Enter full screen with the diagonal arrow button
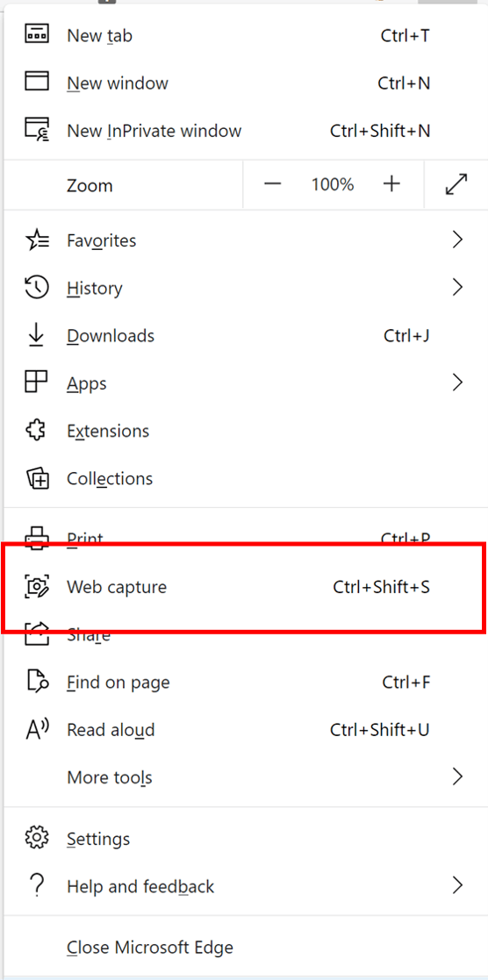 click(456, 184)
